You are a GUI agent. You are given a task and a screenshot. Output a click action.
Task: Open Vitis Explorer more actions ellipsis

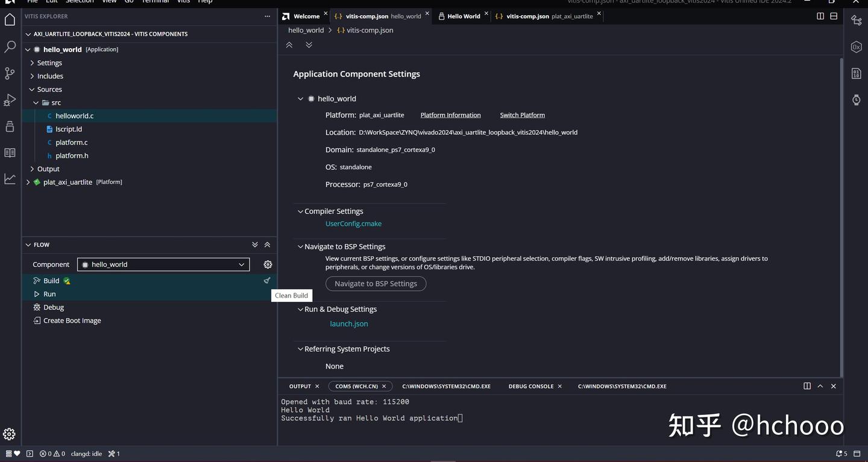(267, 16)
